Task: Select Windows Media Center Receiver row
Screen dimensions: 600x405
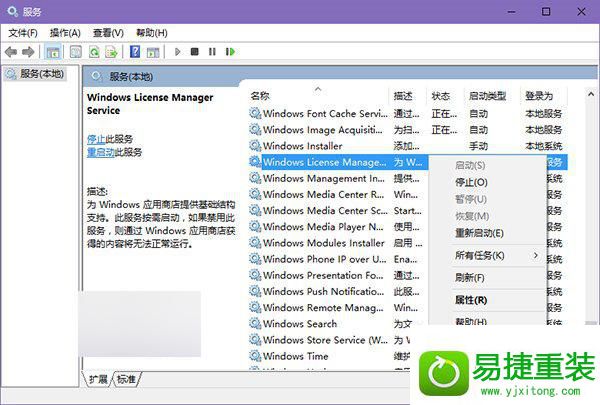Action: [x=338, y=194]
